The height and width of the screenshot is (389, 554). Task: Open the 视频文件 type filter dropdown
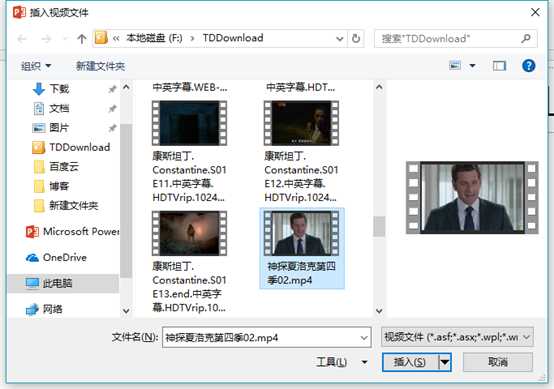tap(457, 337)
